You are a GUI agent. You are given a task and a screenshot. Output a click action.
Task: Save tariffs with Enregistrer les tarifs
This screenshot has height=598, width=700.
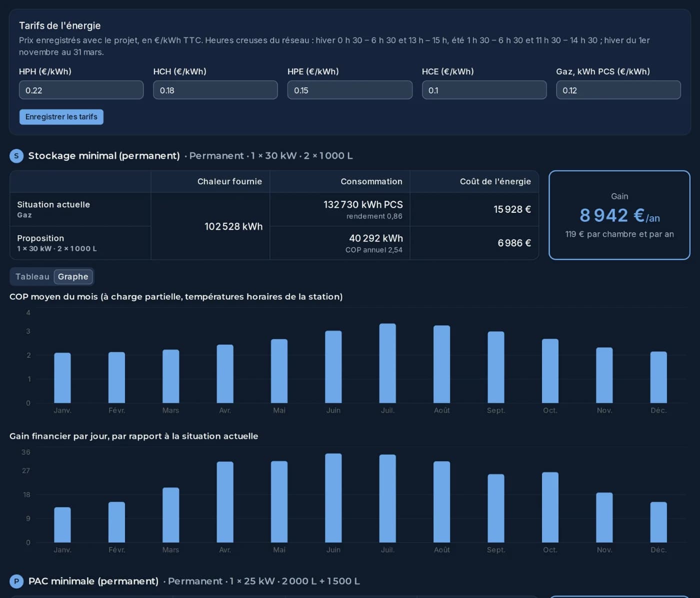(61, 117)
